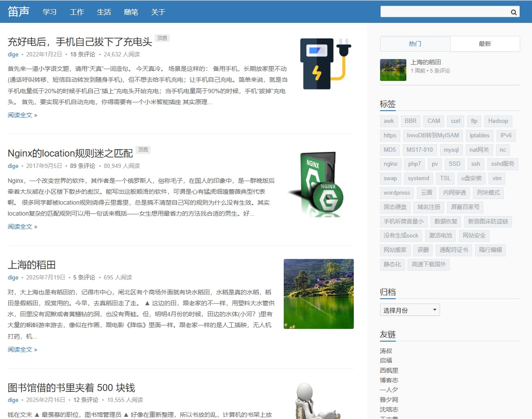Go to the 随笔 navigation section
This screenshot has height=419, width=532.
click(131, 12)
